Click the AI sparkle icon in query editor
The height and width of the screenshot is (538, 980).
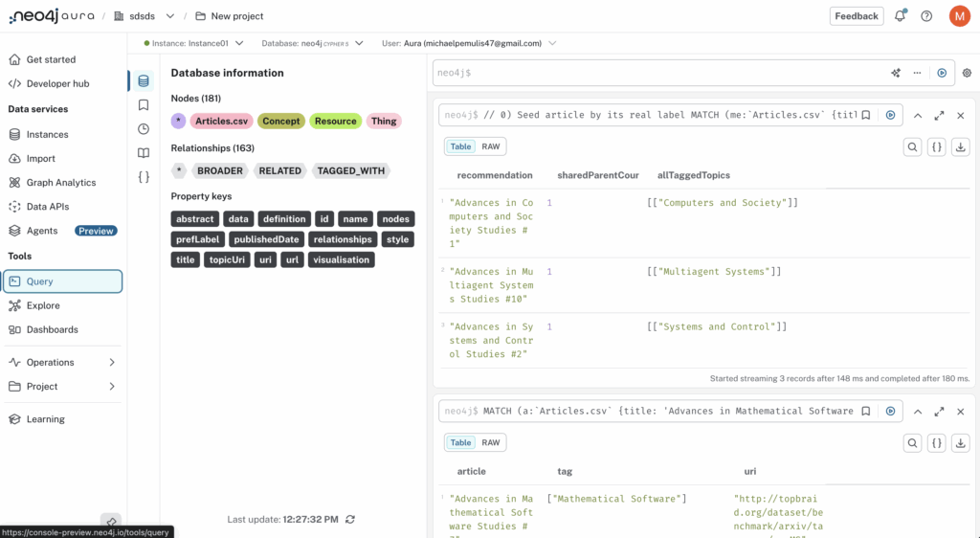pos(896,73)
